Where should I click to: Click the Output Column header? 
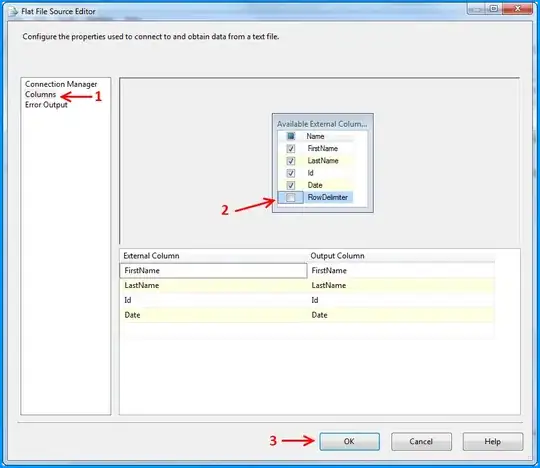[x=402, y=256]
